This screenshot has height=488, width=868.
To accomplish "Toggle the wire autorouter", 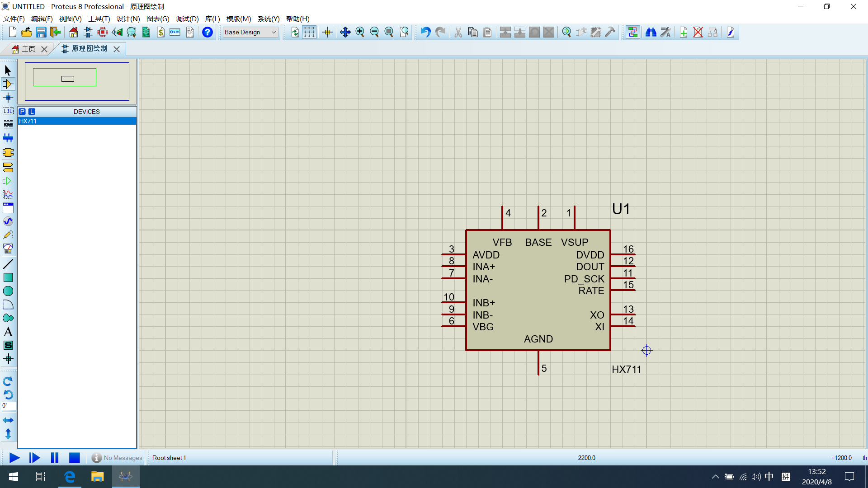I will pyautogui.click(x=633, y=32).
